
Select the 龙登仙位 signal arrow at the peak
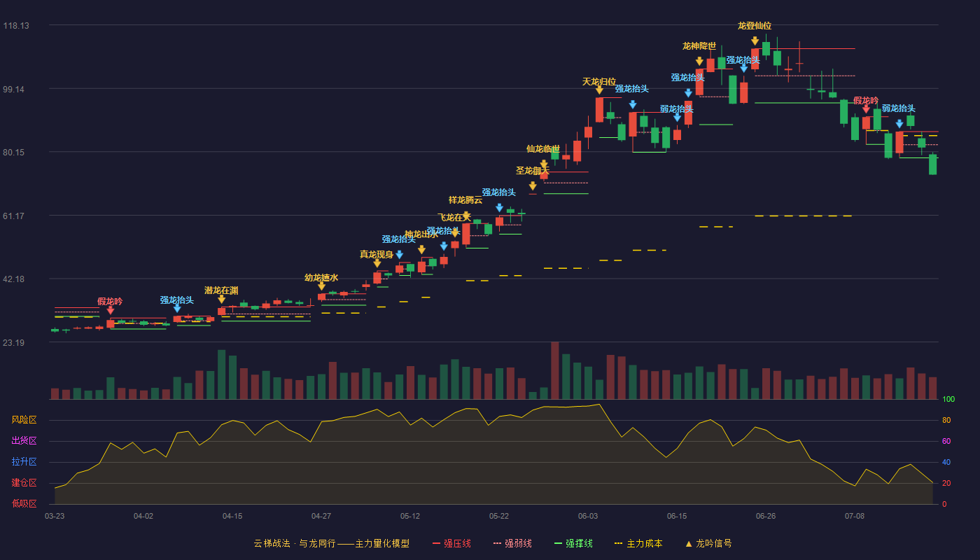tap(755, 41)
